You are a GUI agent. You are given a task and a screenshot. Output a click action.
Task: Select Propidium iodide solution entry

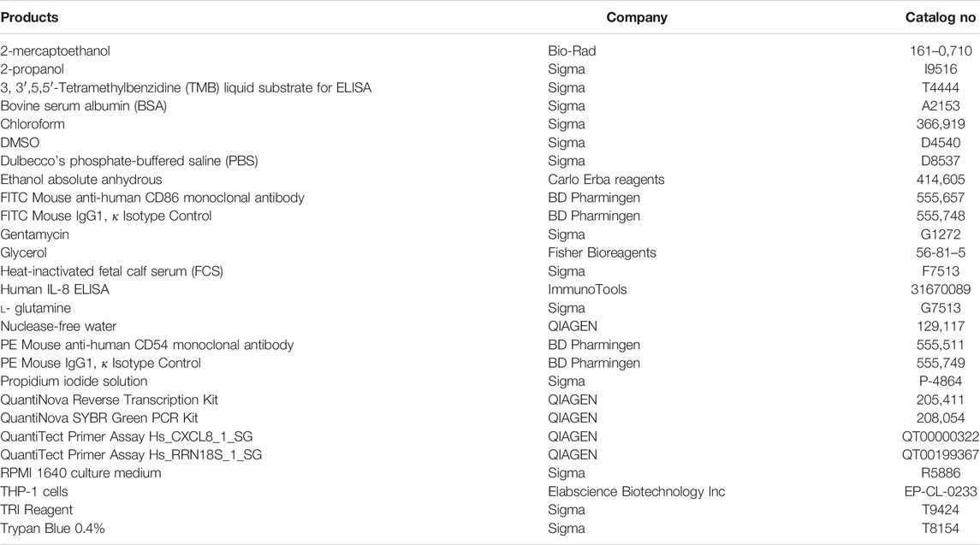(74, 382)
